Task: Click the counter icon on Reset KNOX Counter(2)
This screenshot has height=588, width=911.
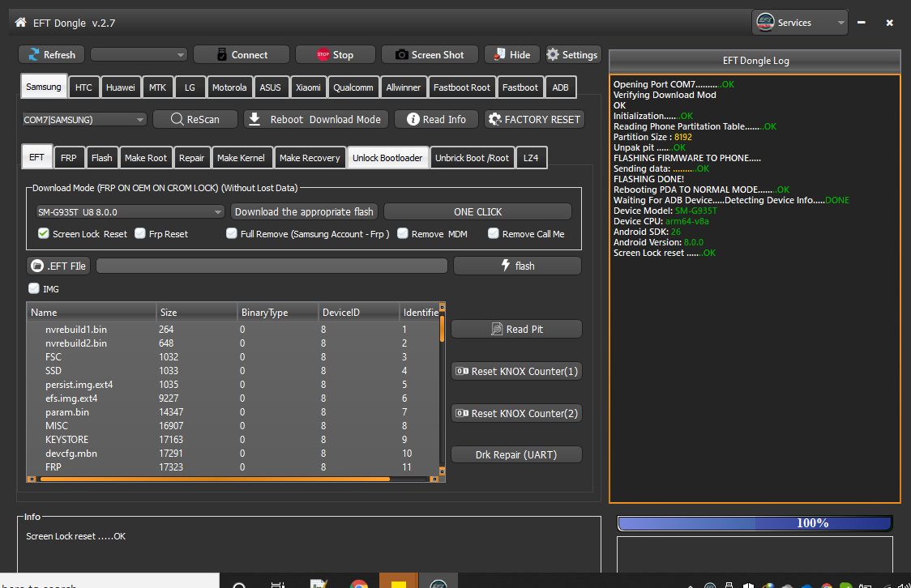Action: (462, 413)
